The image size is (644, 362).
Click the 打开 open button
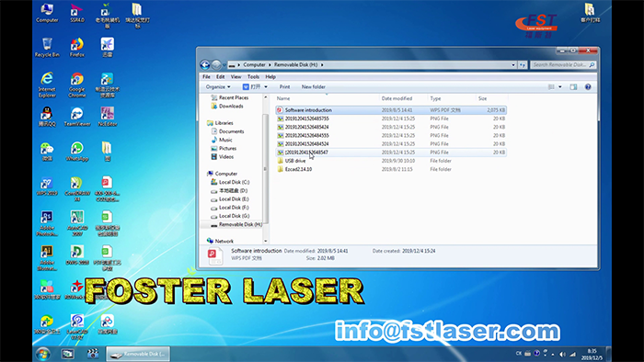pos(252,87)
